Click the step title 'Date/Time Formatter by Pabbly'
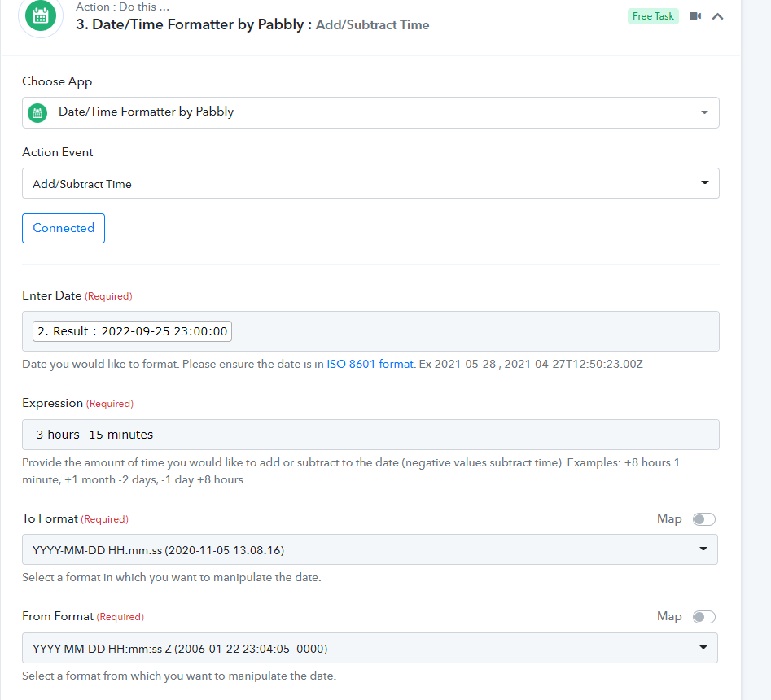771x700 pixels. pos(198,24)
